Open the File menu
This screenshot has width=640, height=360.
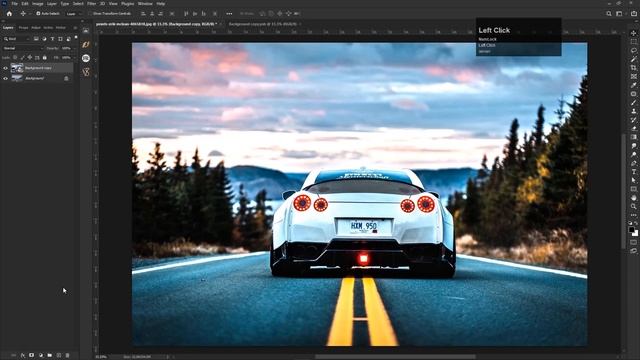pos(14,4)
